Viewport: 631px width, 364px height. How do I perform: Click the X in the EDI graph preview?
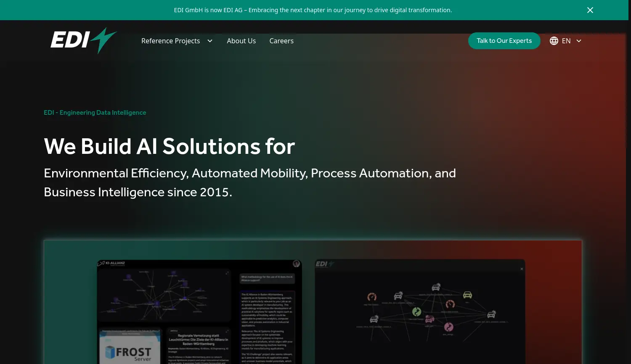(x=522, y=269)
